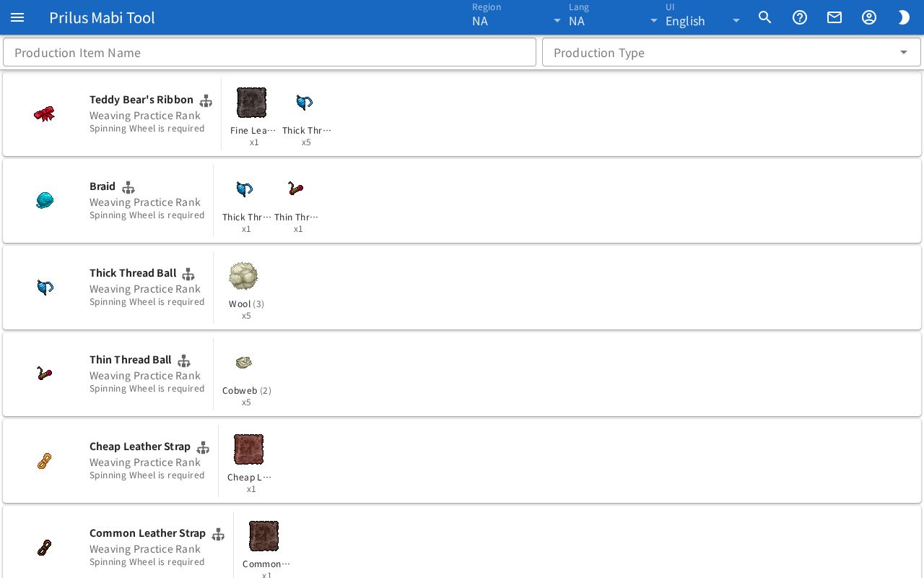Click Thick Thread Ball product icon in its row
Image resolution: width=924 pixels, height=578 pixels.
coord(45,288)
